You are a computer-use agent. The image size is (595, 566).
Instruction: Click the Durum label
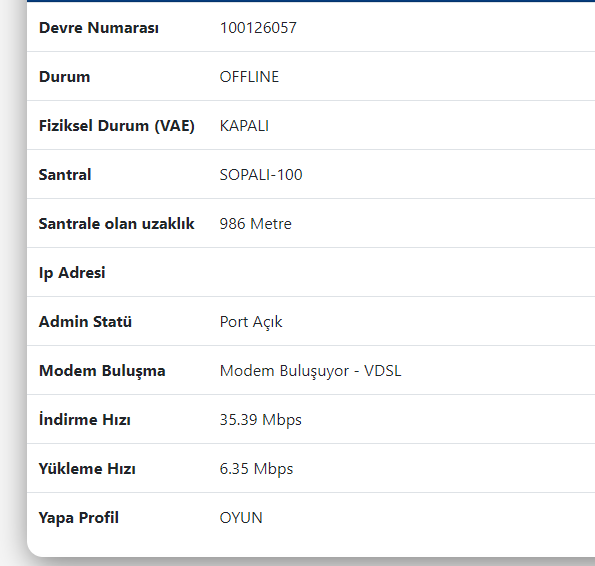65,77
